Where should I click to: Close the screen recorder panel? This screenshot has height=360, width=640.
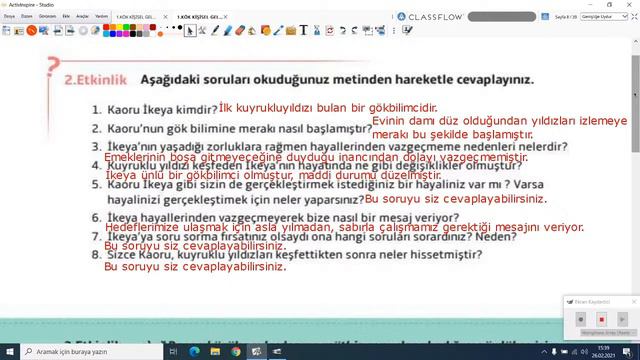coord(634,302)
